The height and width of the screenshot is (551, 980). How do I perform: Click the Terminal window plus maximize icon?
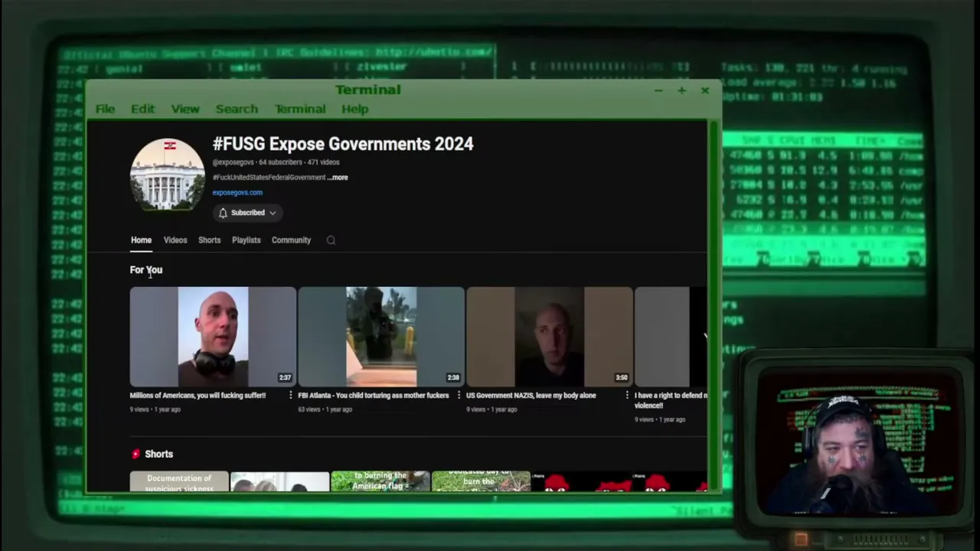(x=681, y=90)
